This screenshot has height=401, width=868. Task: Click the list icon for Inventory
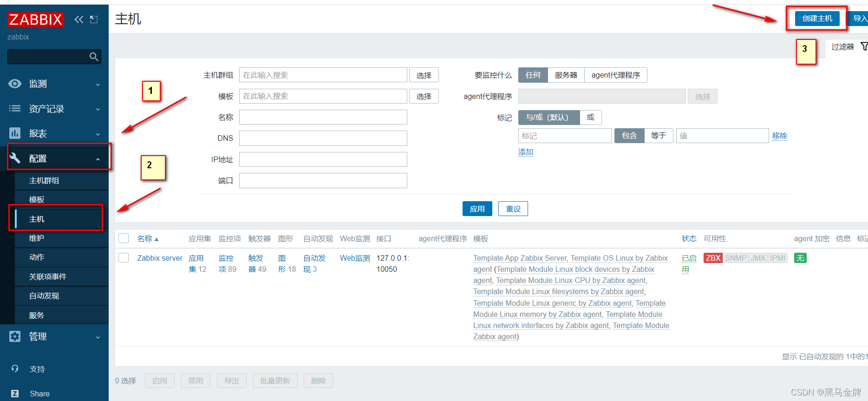tap(15, 109)
